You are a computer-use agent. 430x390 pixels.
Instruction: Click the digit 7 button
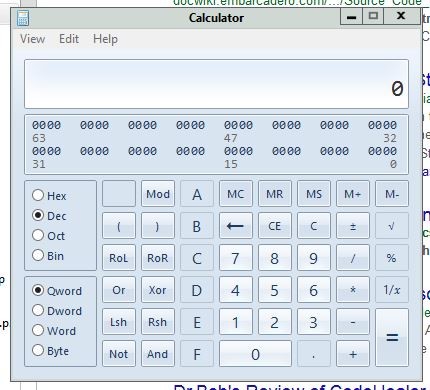point(236,258)
